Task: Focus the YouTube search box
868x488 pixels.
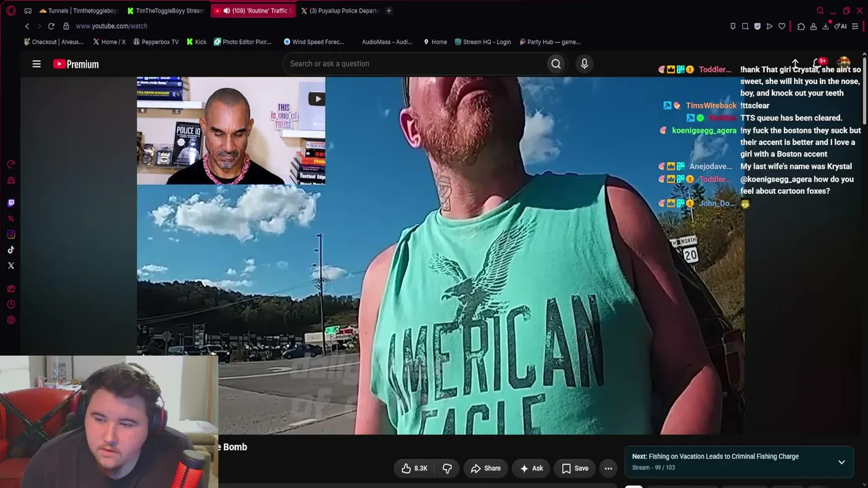Action: (415, 64)
